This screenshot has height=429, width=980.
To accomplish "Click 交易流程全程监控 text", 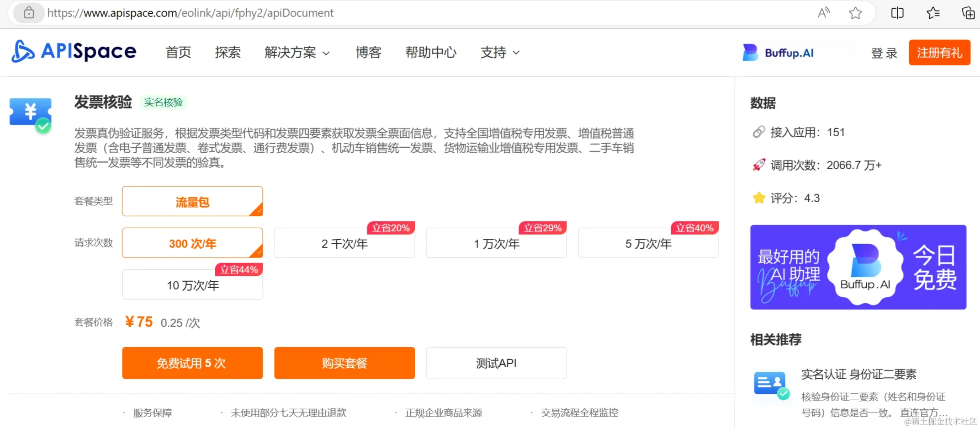I will [x=579, y=413].
